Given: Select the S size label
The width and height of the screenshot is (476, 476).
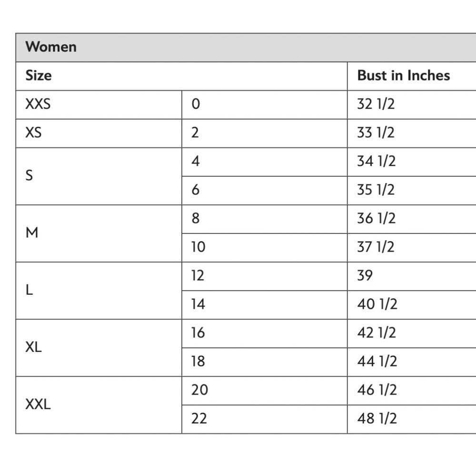Looking at the screenshot, I should click(x=30, y=176).
